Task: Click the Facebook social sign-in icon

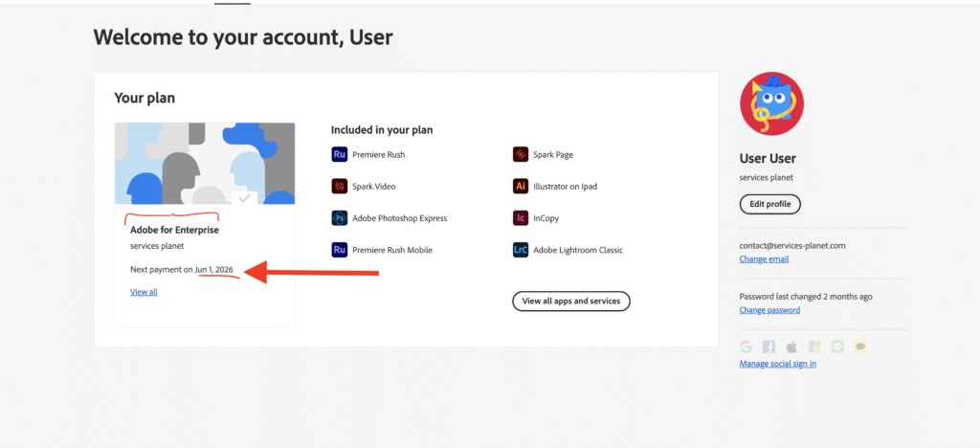Action: (768, 347)
